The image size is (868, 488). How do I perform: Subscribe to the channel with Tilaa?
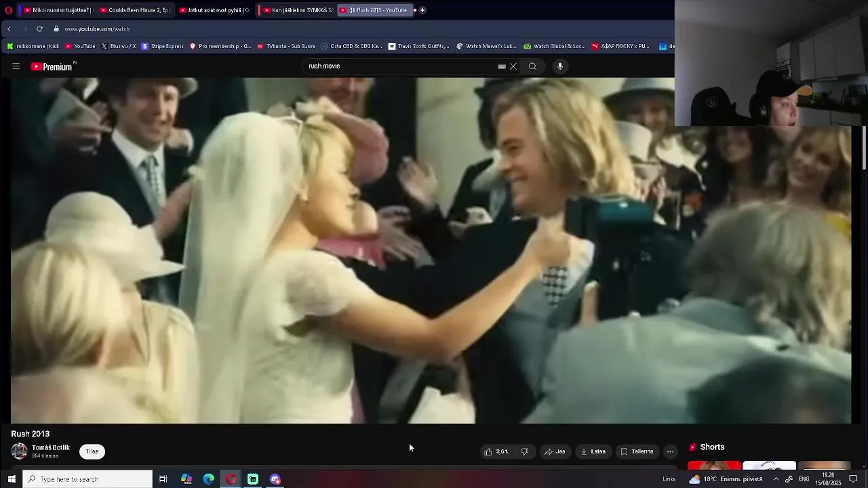click(x=92, y=451)
